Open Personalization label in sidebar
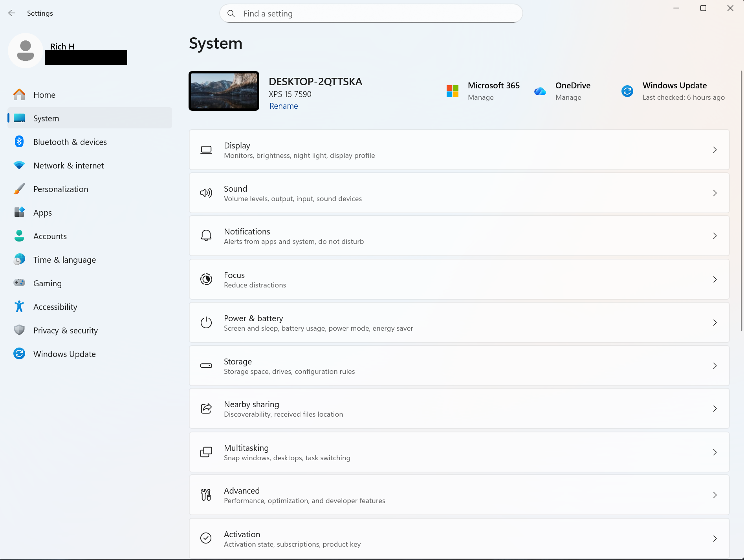Screen dimensions: 744x560 coord(61,189)
